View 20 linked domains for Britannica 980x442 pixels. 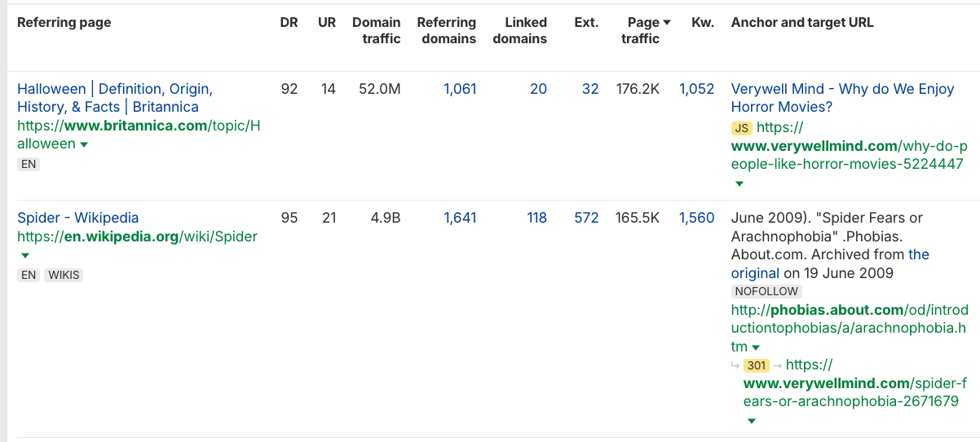click(x=538, y=89)
